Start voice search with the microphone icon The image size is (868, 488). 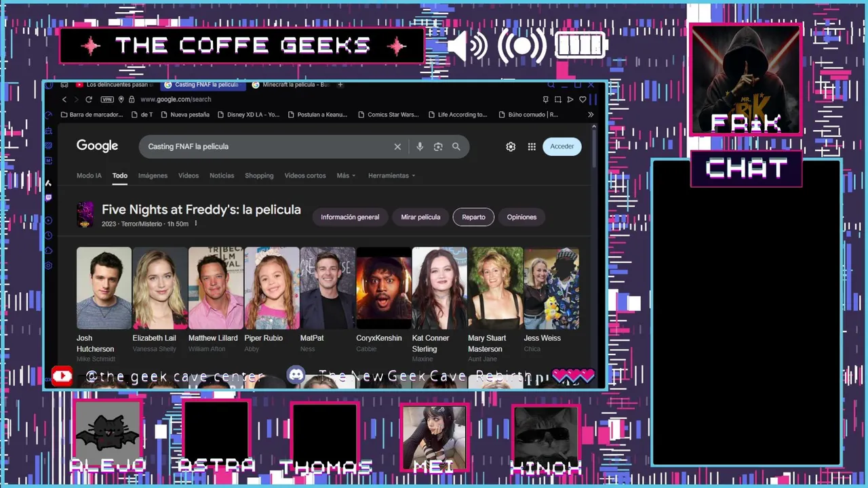pos(420,146)
